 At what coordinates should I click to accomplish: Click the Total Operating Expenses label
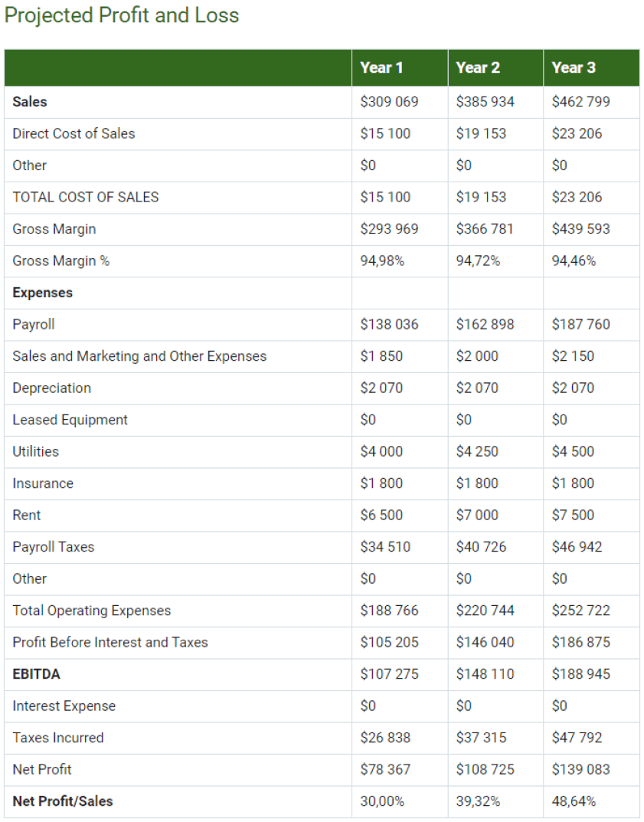pyautogui.click(x=92, y=611)
